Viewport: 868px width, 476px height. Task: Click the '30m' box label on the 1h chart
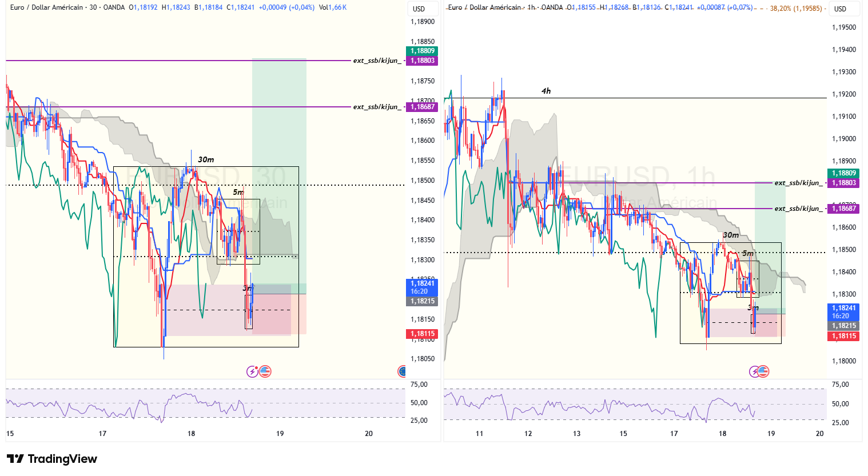coord(731,235)
